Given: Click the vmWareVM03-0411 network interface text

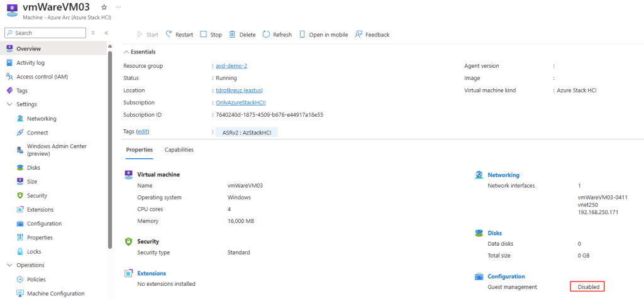Looking at the screenshot, I should 602,197.
